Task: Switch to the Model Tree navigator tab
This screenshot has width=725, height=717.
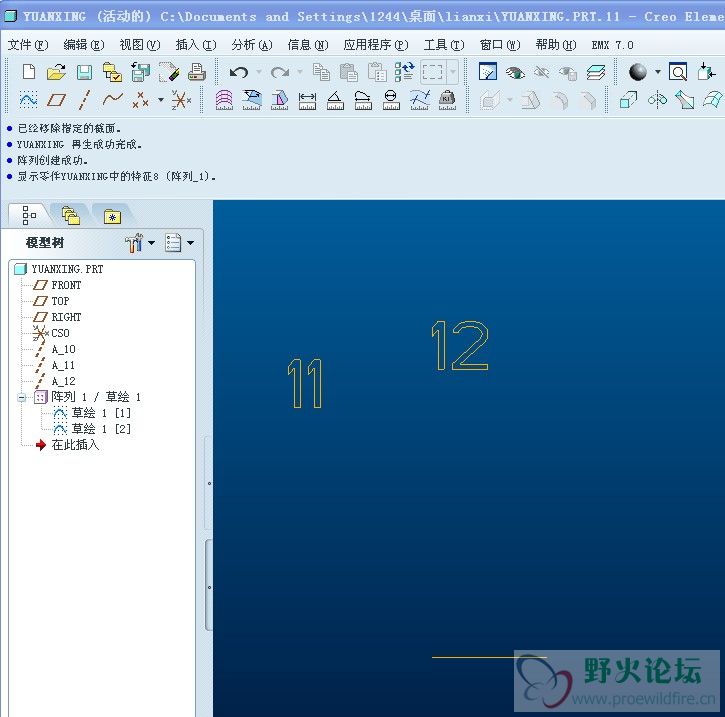Action: (29, 215)
